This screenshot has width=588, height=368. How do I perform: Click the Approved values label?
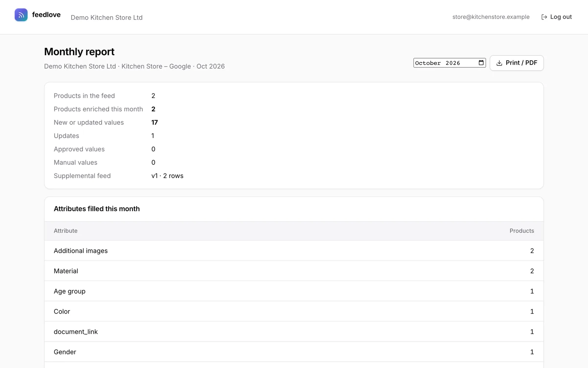click(x=79, y=149)
